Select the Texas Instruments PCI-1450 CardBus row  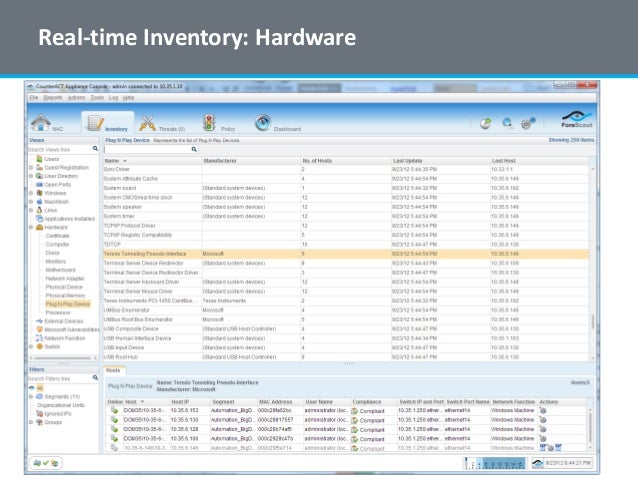click(x=346, y=301)
